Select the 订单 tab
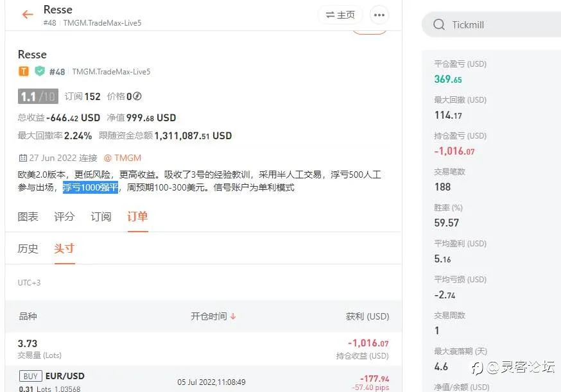The image size is (561, 392). click(x=138, y=216)
